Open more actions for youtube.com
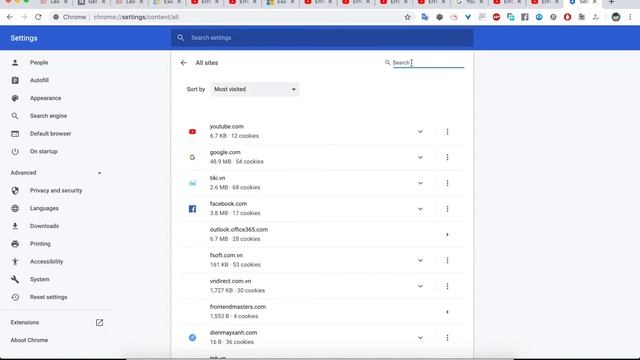The width and height of the screenshot is (640, 360). pos(447,132)
